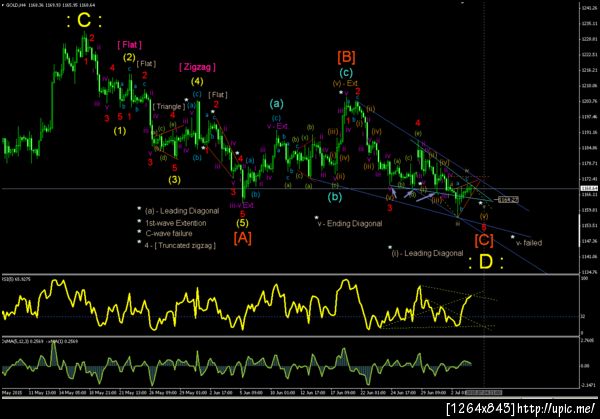The image size is (600, 419).
Task: Select the orange '[A]' wave label
Action: [243, 238]
